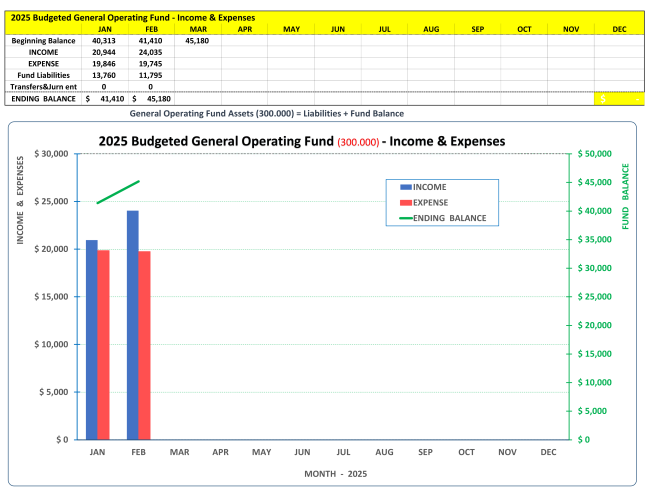This screenshot has width=650, height=502.
Task: Click the blue INCOME legend color marker
Action: 405,187
